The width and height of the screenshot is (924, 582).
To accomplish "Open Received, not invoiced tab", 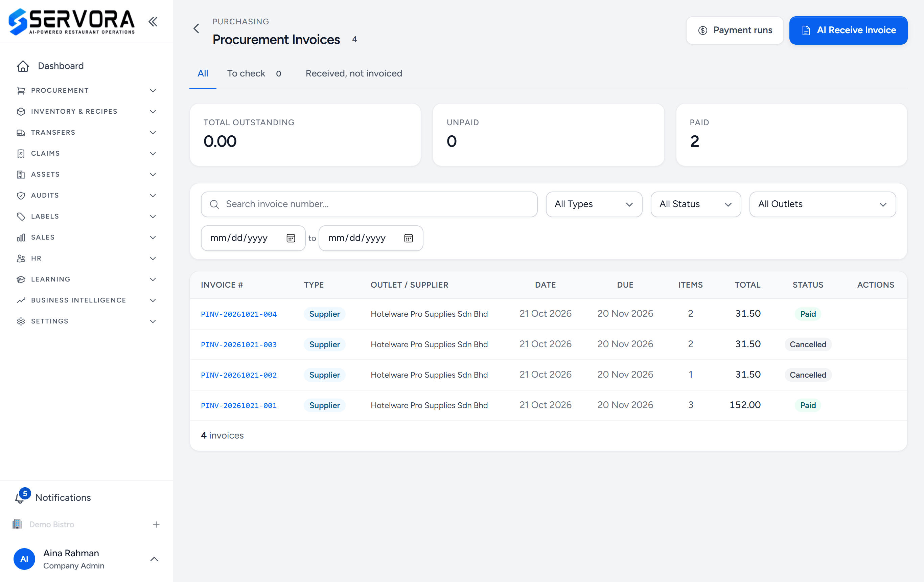I will tap(353, 73).
